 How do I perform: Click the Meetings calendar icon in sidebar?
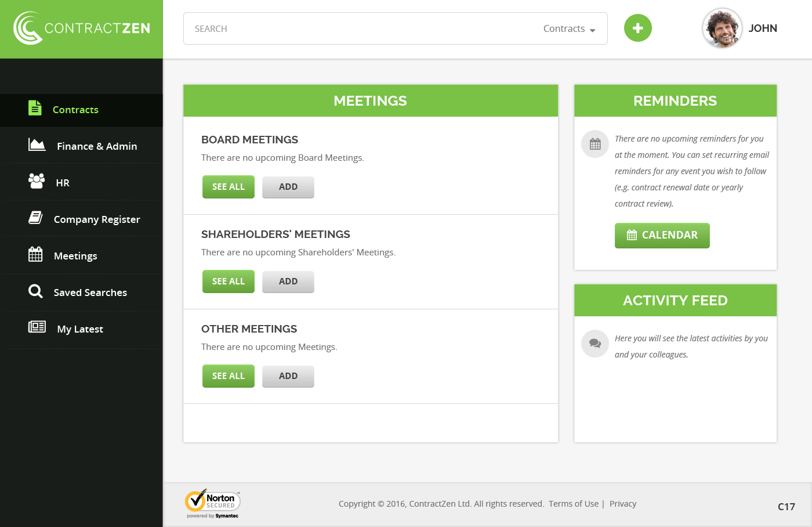coord(35,254)
